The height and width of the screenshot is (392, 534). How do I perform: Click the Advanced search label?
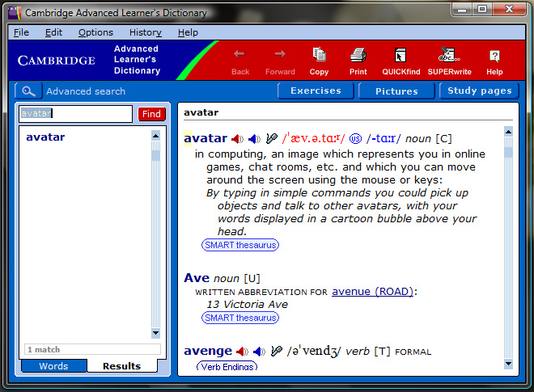(x=86, y=91)
